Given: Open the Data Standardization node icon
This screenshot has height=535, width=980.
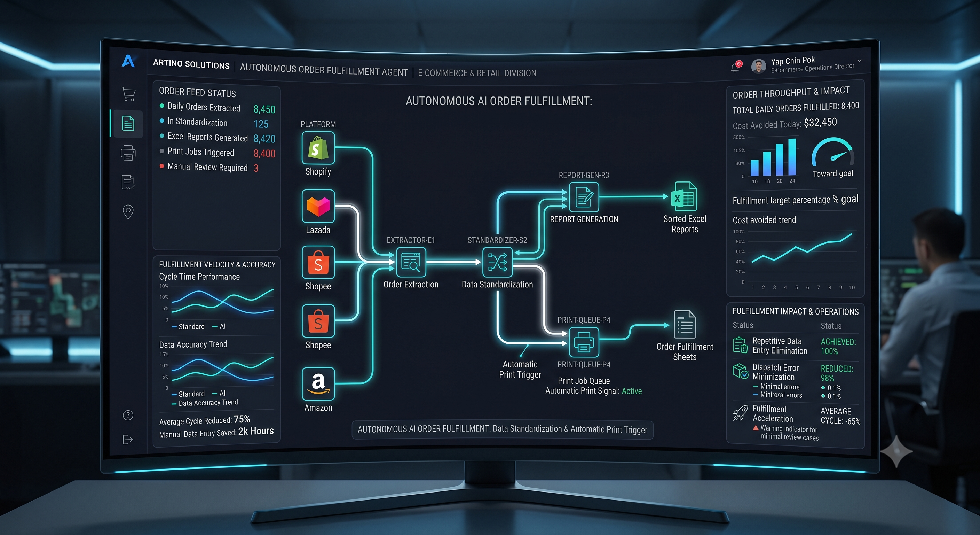Looking at the screenshot, I should [497, 262].
